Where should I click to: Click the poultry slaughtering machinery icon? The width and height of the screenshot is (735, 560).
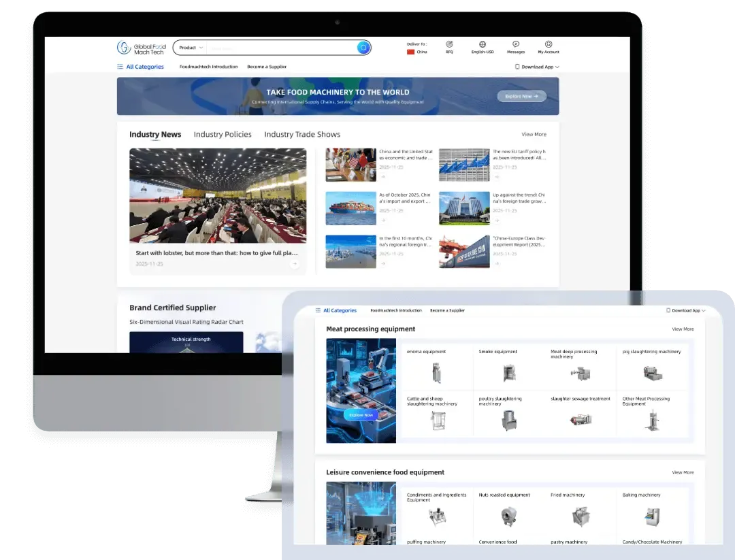point(509,421)
